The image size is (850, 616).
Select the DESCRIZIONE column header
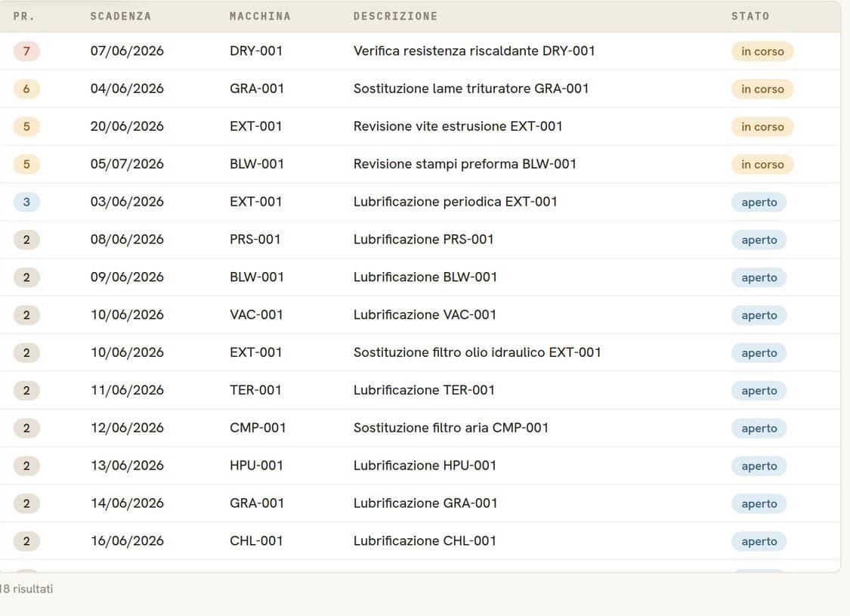click(395, 17)
